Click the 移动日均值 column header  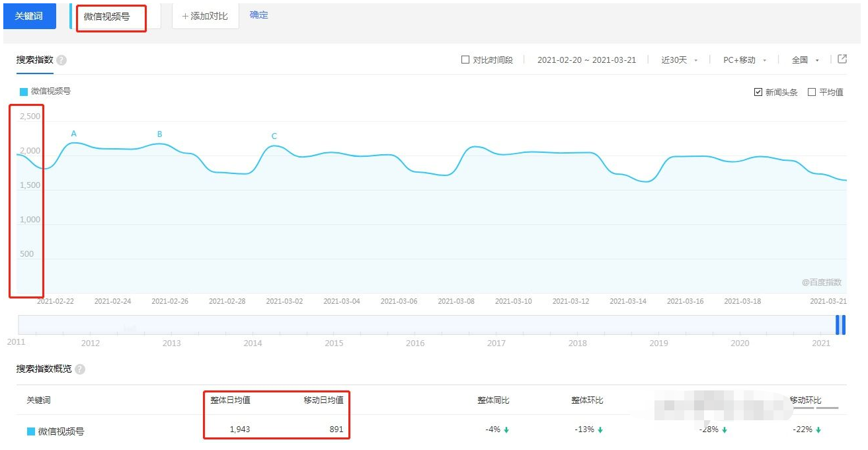click(x=323, y=400)
